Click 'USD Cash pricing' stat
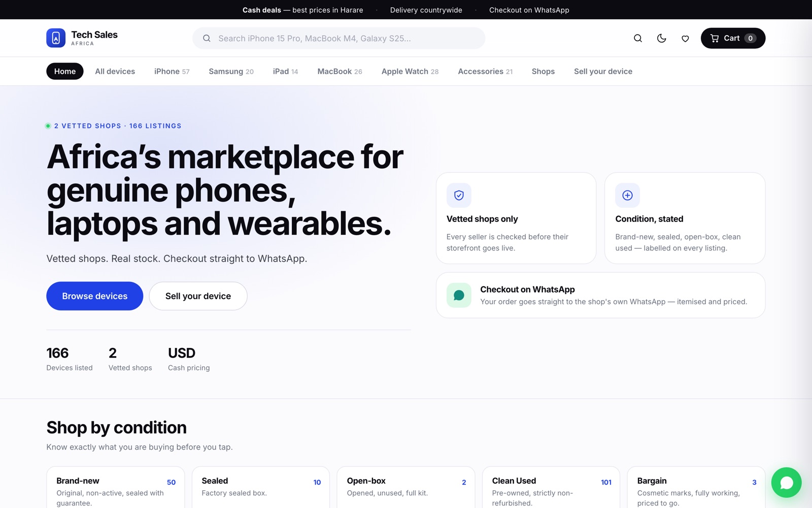This screenshot has height=508, width=812. (x=189, y=359)
